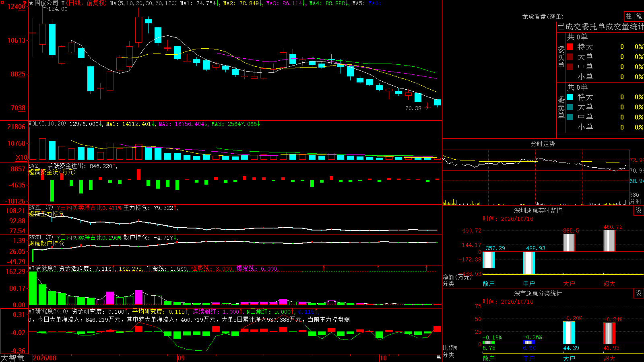Click the 70.38 low price label
This screenshot has width=644, height=362.
click(413, 108)
